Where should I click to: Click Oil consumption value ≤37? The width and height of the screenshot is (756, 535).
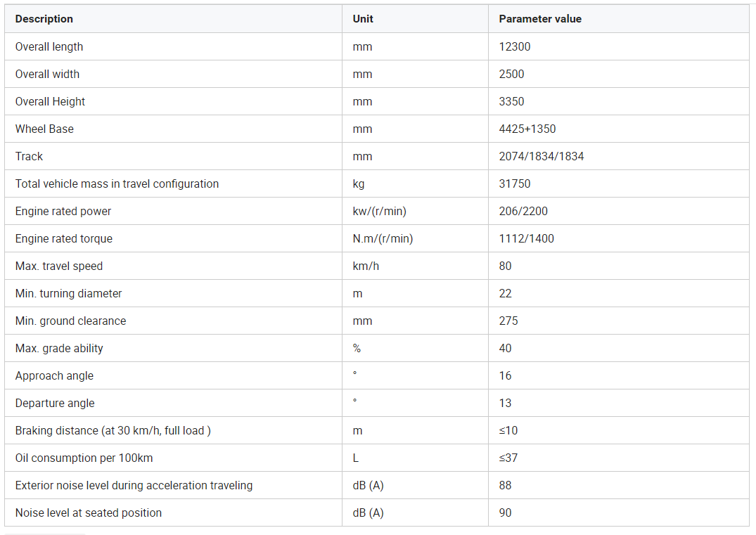[508, 458]
